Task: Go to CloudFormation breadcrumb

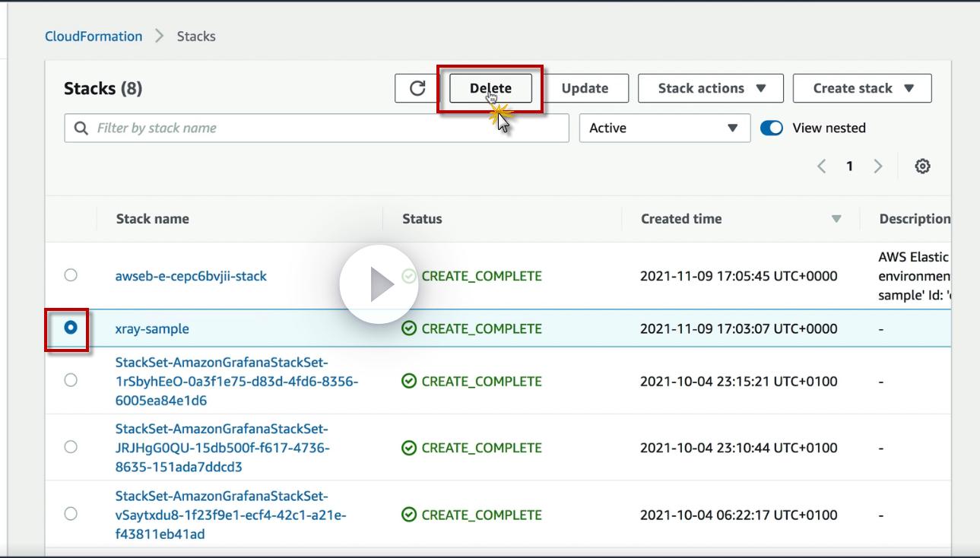Action: pos(94,36)
